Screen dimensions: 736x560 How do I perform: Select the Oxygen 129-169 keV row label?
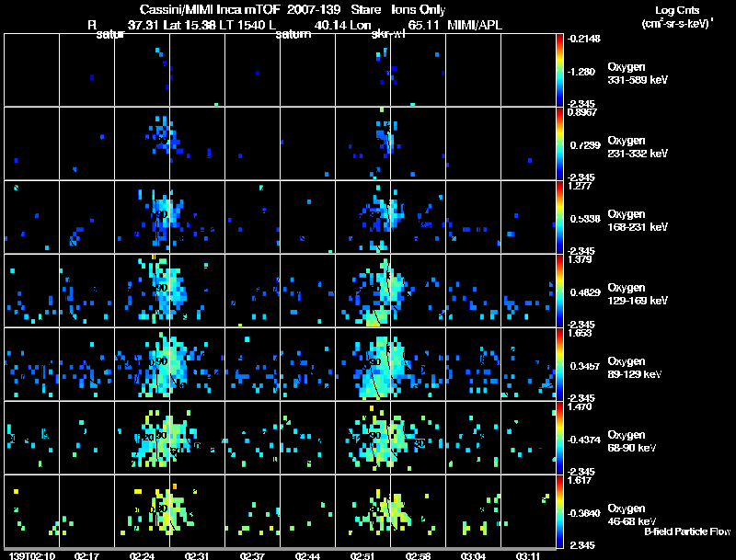(638, 294)
